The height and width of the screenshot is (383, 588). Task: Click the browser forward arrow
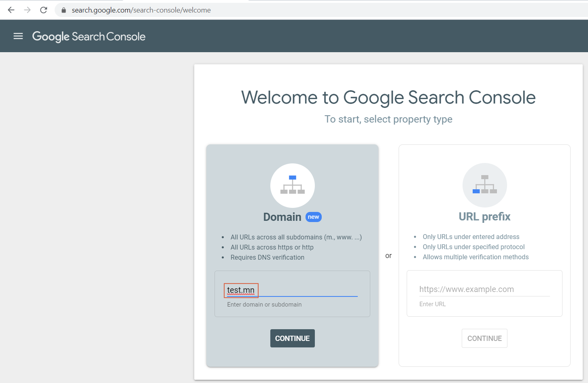point(28,10)
